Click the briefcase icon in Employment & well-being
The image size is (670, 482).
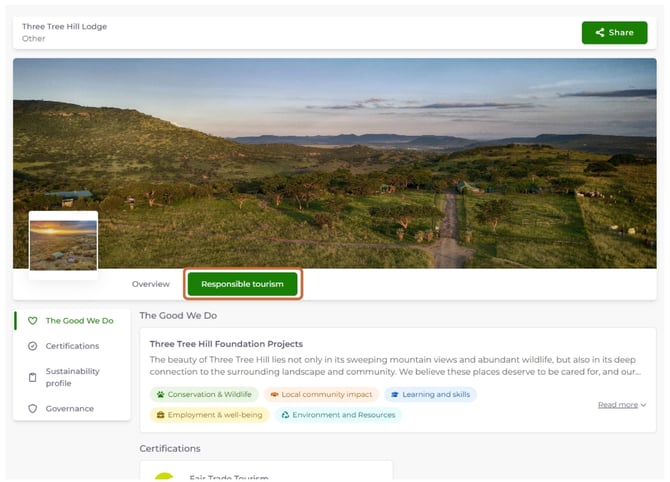click(160, 414)
